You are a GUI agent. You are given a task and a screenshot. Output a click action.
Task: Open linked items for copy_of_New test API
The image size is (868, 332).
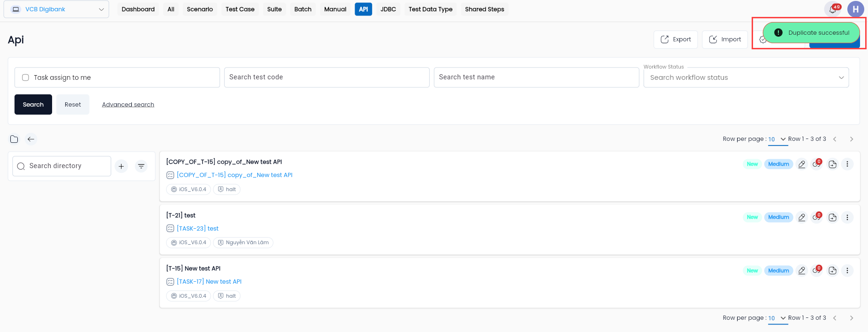pos(817,164)
